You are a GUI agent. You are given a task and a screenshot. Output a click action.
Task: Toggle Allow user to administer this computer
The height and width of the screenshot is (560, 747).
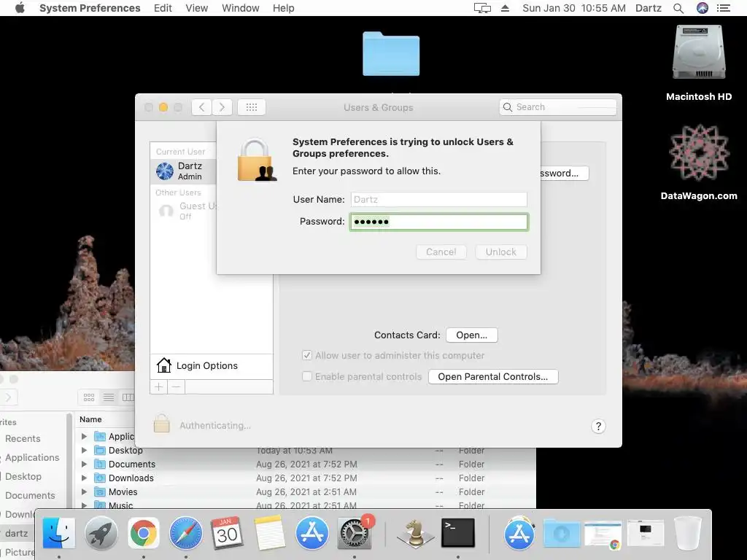[307, 355]
